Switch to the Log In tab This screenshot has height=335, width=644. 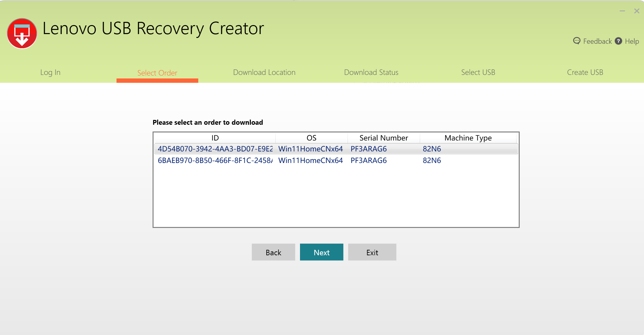(x=50, y=73)
